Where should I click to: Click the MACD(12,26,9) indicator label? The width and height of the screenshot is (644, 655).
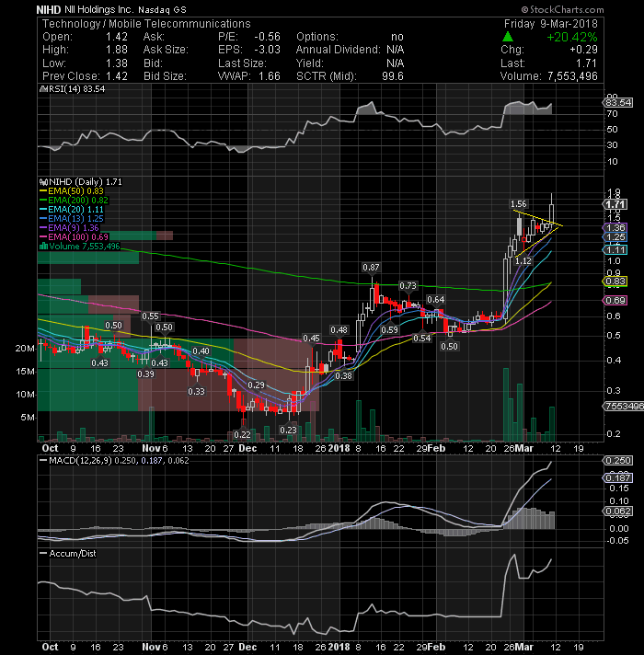tap(80, 460)
